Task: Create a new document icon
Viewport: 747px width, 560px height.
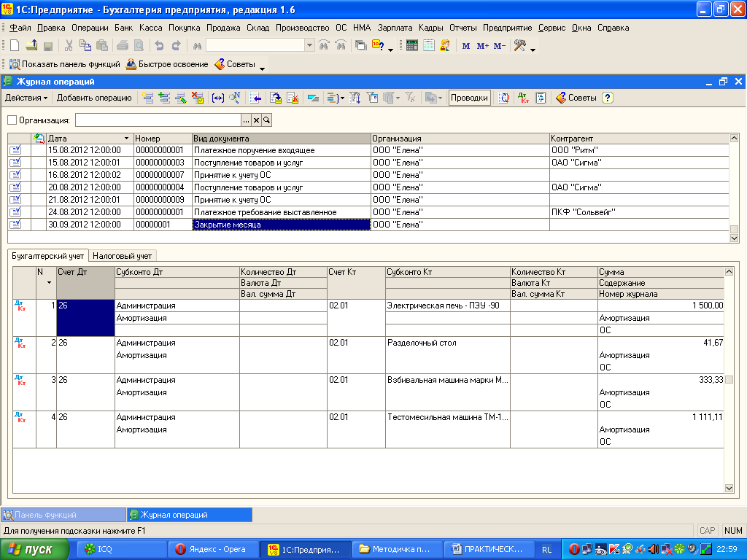Action: click(x=15, y=46)
